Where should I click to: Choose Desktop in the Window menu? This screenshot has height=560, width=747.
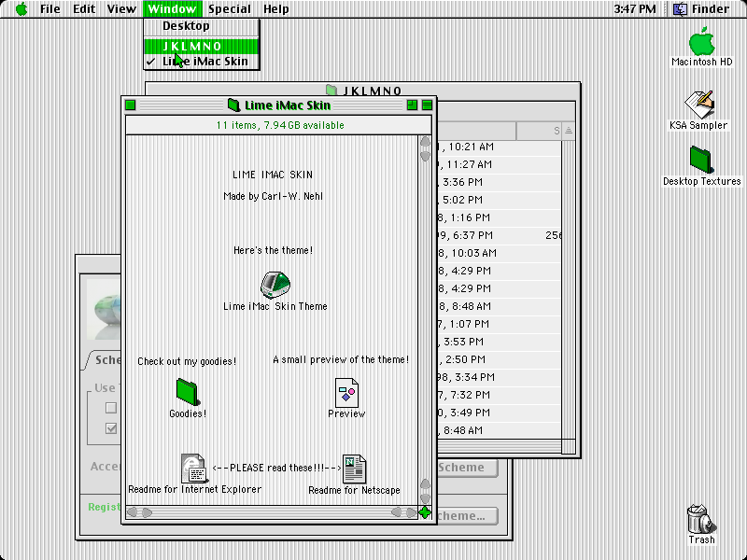[202, 26]
